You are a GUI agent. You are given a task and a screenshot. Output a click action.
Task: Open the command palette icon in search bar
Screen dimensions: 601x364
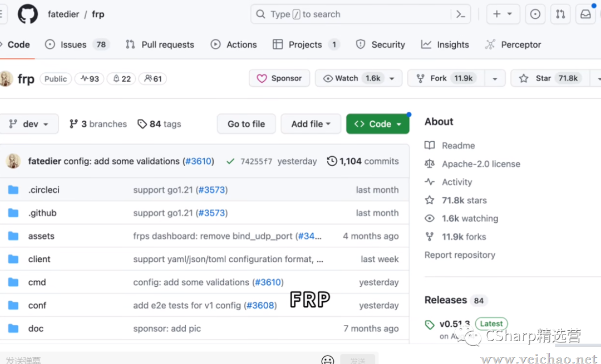coord(460,14)
